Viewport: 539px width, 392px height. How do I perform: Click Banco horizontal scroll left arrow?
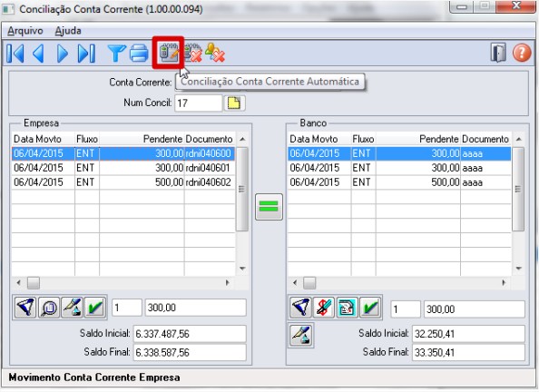click(295, 282)
